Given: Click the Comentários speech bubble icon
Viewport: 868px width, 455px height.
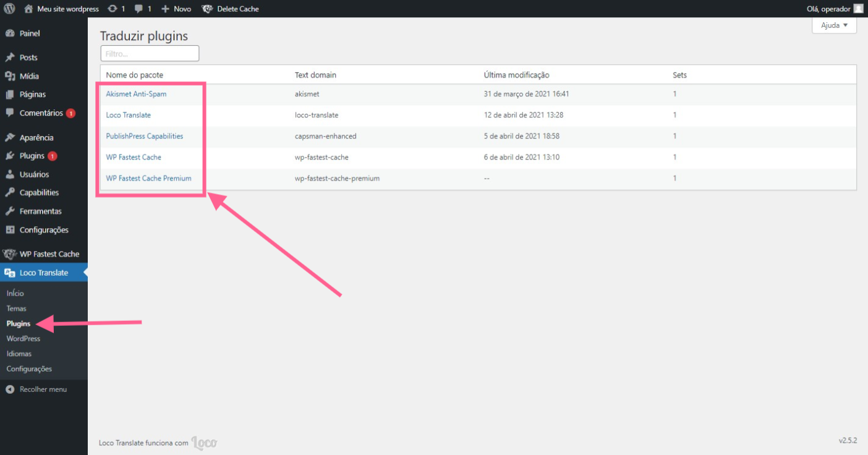Looking at the screenshot, I should pyautogui.click(x=10, y=113).
